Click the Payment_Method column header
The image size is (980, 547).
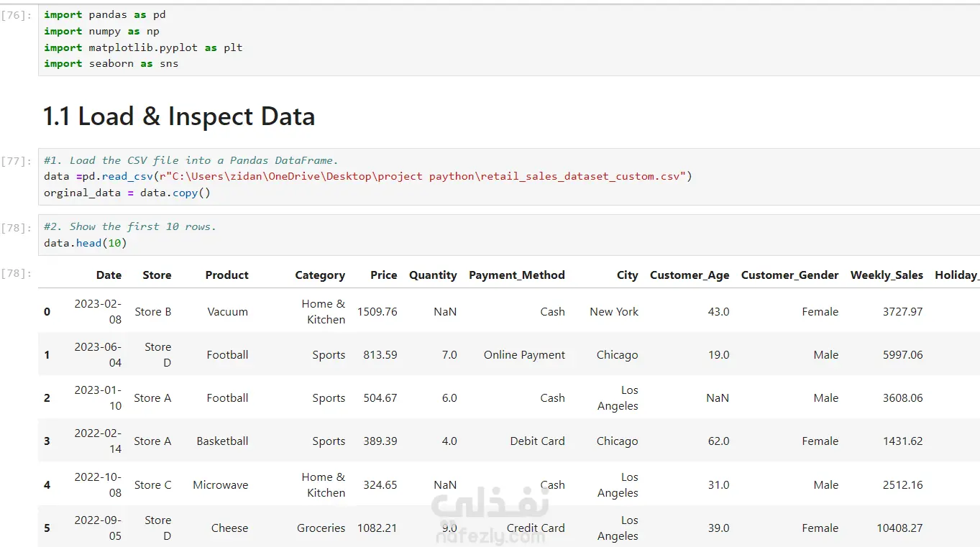pyautogui.click(x=516, y=275)
